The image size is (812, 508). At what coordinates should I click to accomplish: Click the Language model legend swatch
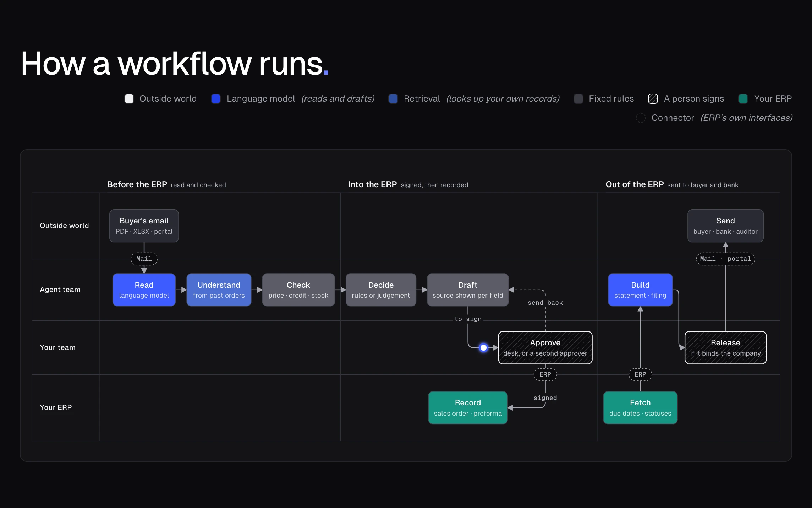(216, 99)
